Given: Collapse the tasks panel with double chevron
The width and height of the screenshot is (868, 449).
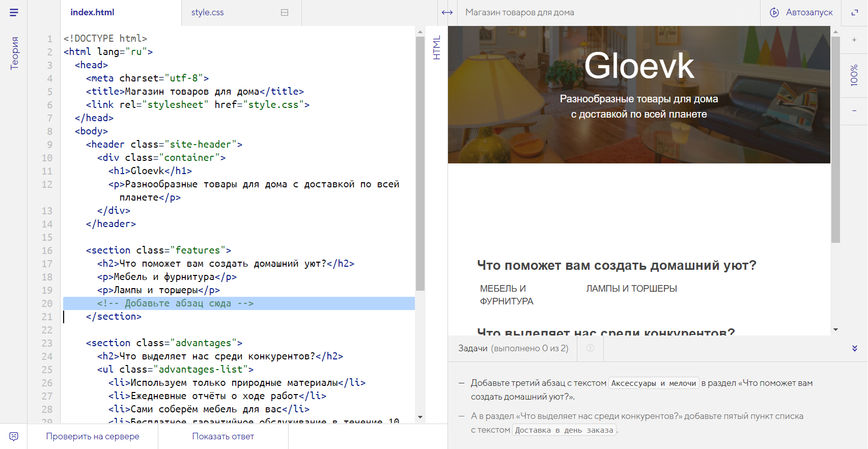Looking at the screenshot, I should (854, 348).
